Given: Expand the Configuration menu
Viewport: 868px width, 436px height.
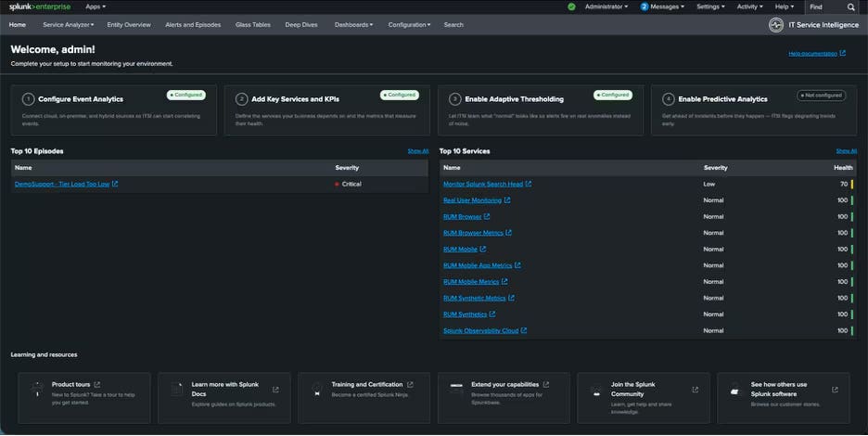Looking at the screenshot, I should [409, 25].
